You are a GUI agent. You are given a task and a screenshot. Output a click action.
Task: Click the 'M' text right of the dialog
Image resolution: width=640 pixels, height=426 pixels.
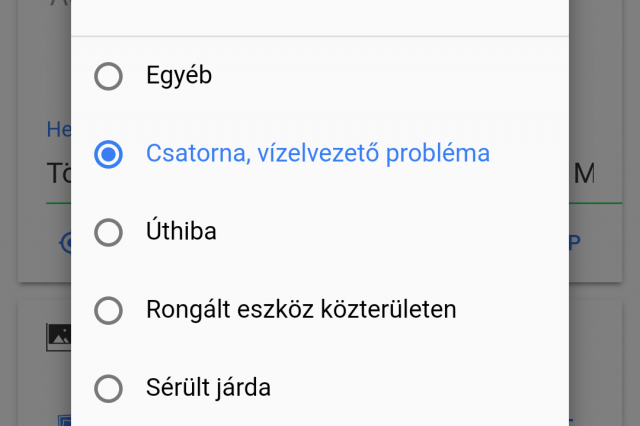[584, 173]
